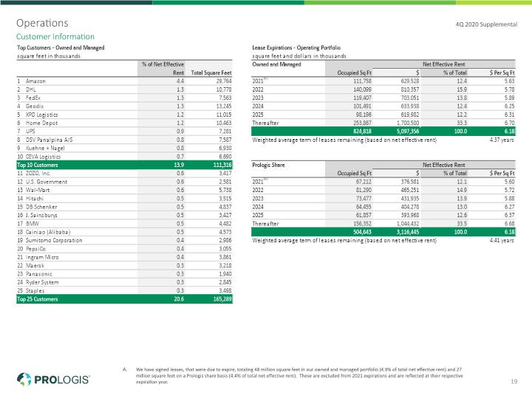Click 'Kuehne + Nagel' row name
532x399 pixels.
(x=45, y=149)
